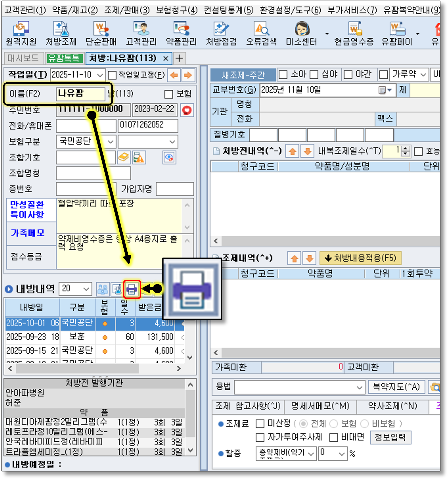Toggle the 소아 checkbox
Image resolution: width=448 pixels, height=479 pixels.
(x=283, y=75)
